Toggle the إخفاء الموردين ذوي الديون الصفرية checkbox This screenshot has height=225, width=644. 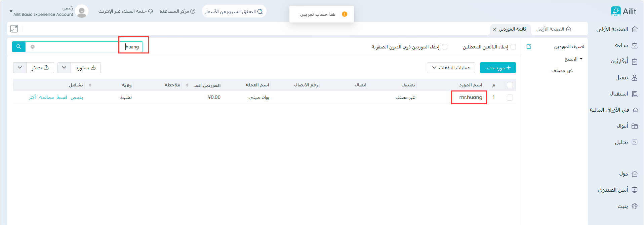click(x=445, y=47)
